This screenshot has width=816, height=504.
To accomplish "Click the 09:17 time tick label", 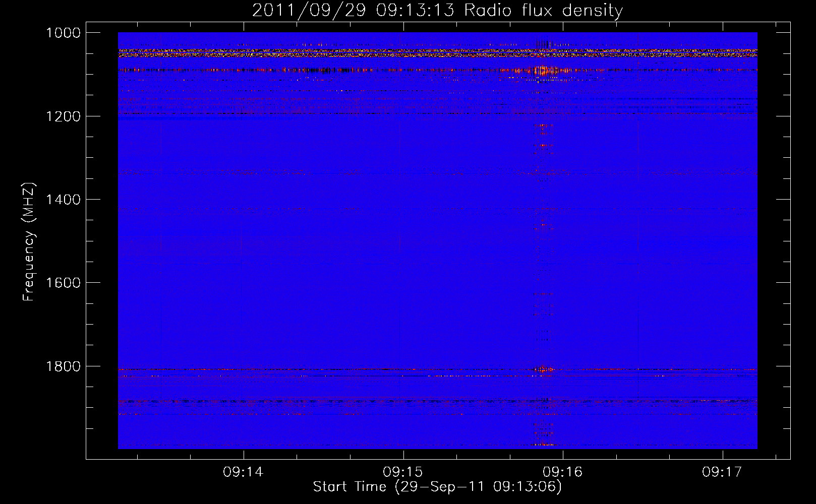I will pyautogui.click(x=723, y=472).
